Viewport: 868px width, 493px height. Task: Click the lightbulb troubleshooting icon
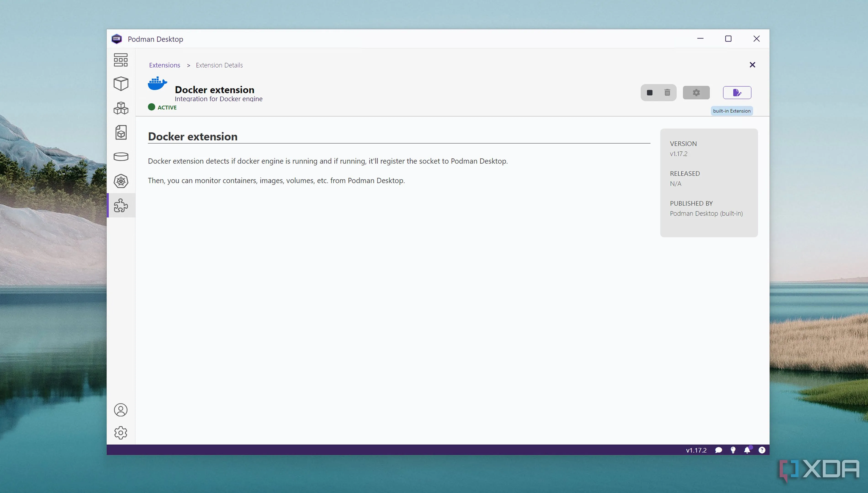pyautogui.click(x=733, y=450)
